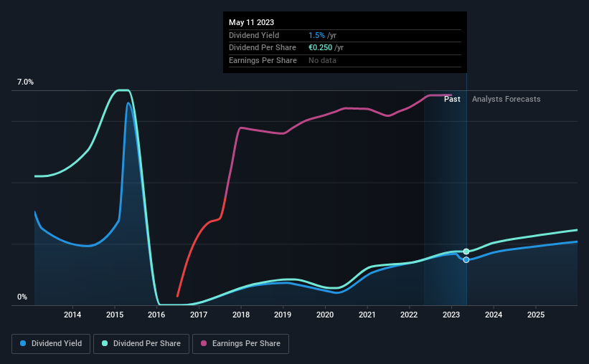Click the teal Dividend Per Share legend dot
This screenshot has height=364, width=589.
(x=105, y=343)
